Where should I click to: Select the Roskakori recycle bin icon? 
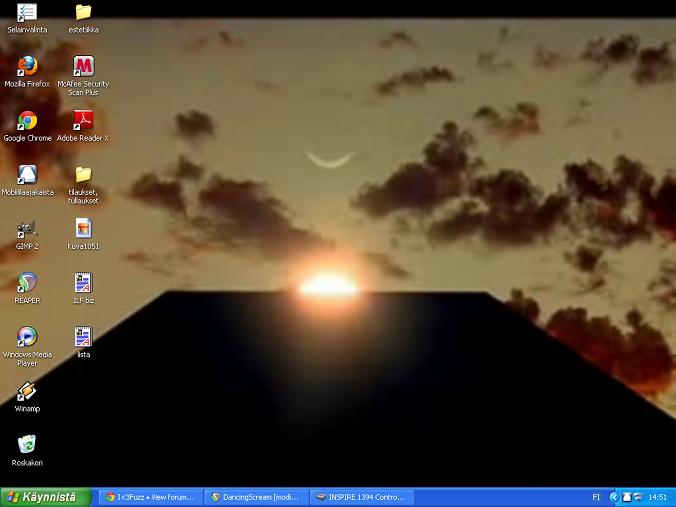27,446
